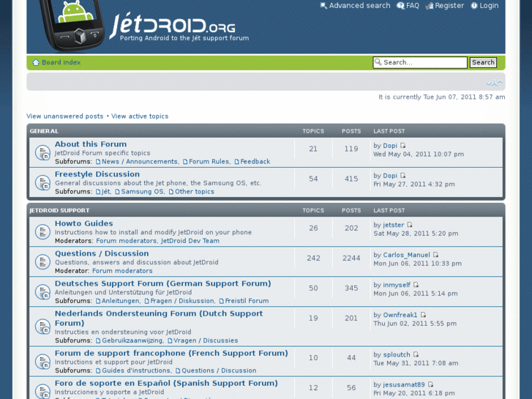This screenshot has height=399, width=532.
Task: Open the Feedback subforum
Action: pyautogui.click(x=255, y=162)
